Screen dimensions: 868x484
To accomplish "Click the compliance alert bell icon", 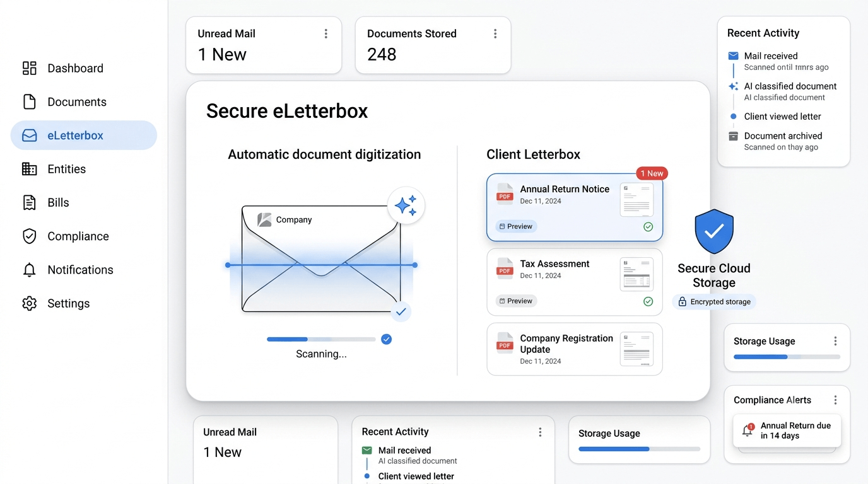I will pos(748,430).
